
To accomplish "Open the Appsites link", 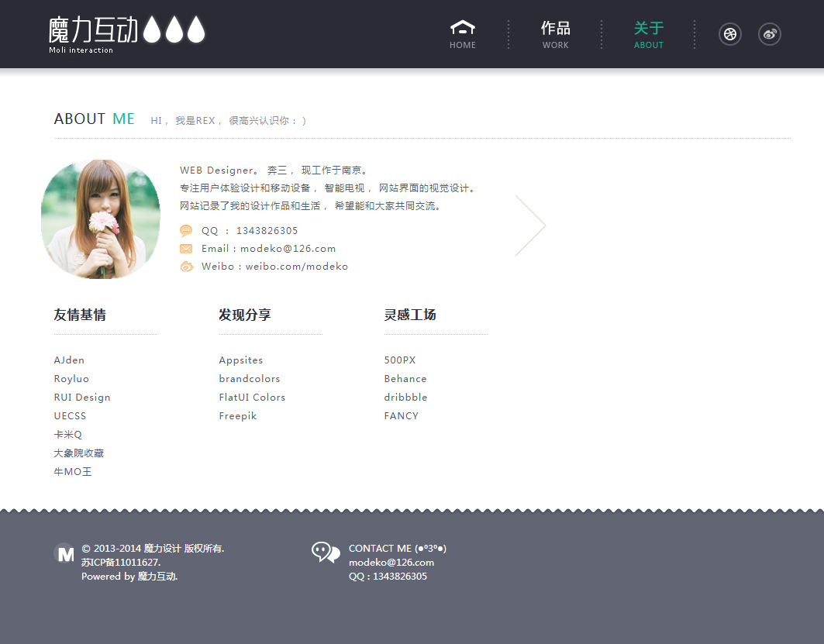I will point(241,360).
